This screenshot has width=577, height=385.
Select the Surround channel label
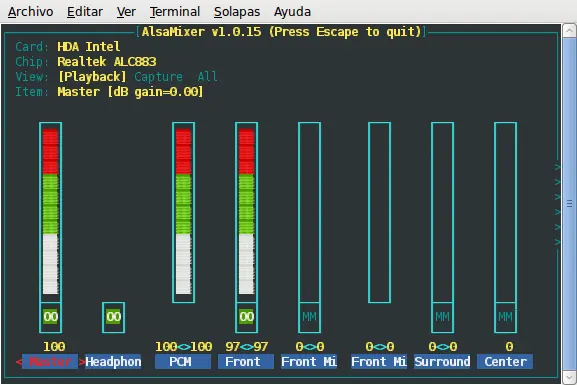[442, 361]
